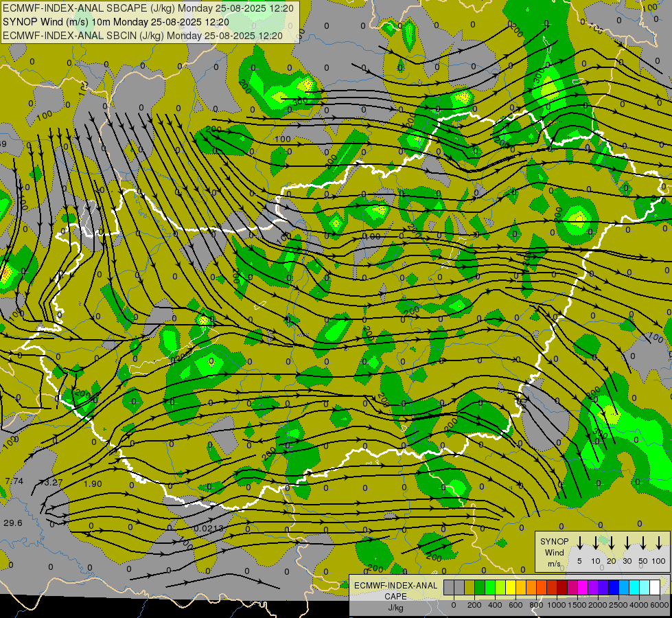Screen dimensions: 672x618
Task: Pick the orange swatch left of 800
Action: [x=531, y=587]
